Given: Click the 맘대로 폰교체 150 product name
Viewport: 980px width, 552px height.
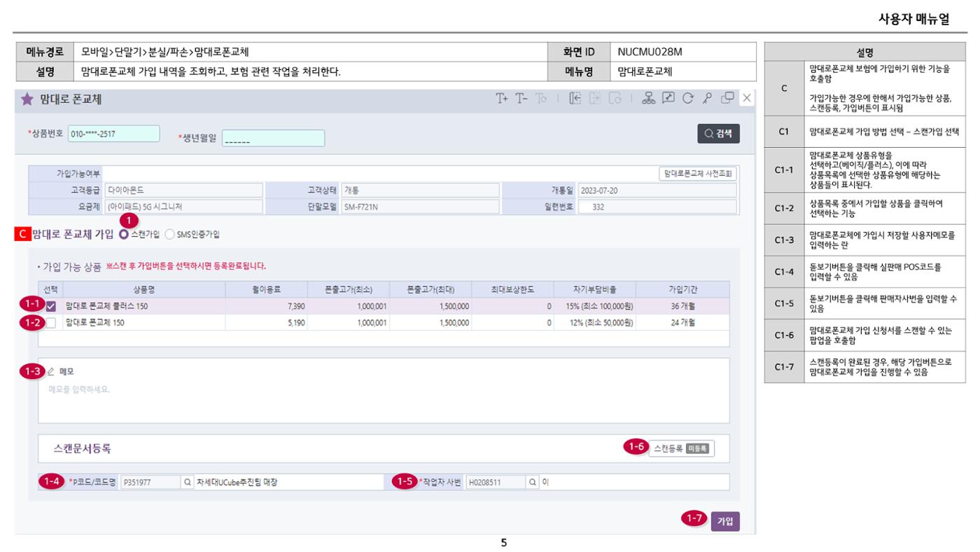Looking at the screenshot, I should click(x=95, y=323).
